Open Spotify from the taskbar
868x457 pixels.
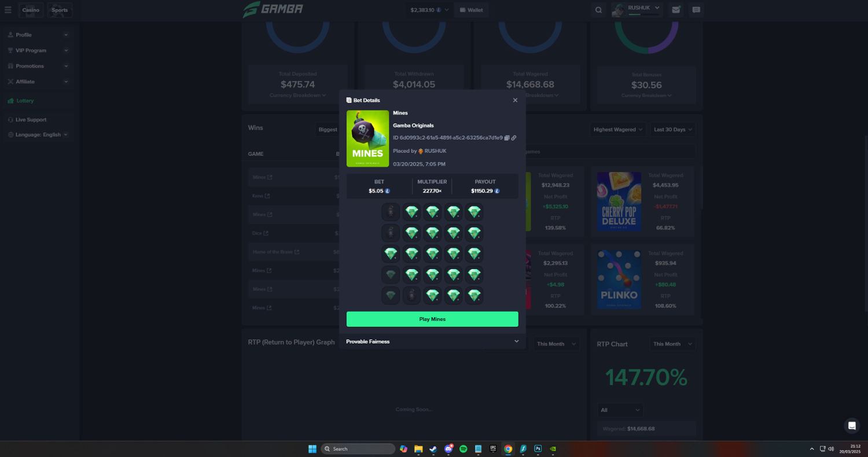pyautogui.click(x=463, y=449)
